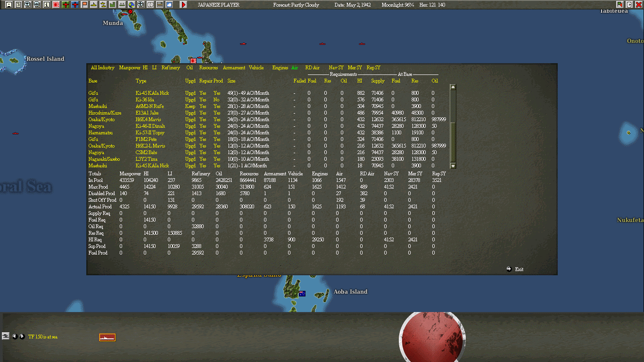Open the reports list icon
644x362 pixels.
(18, 5)
